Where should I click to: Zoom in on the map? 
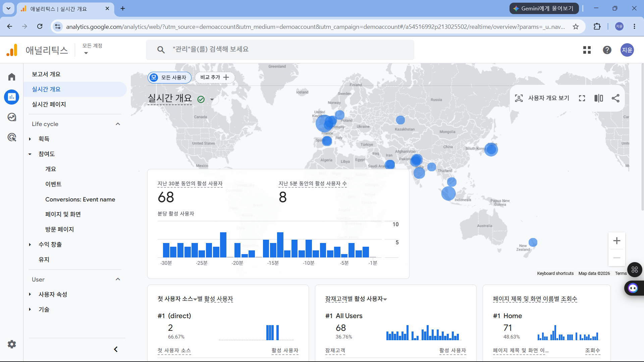pyautogui.click(x=617, y=241)
